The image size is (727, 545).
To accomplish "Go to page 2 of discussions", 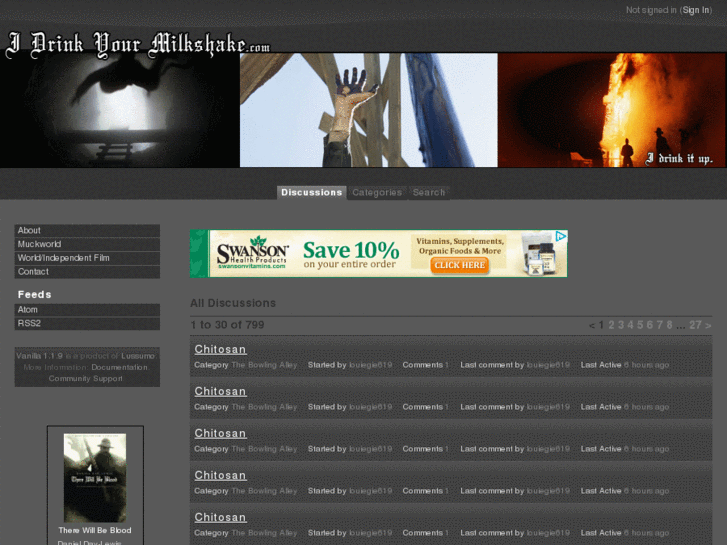I will click(x=611, y=325).
